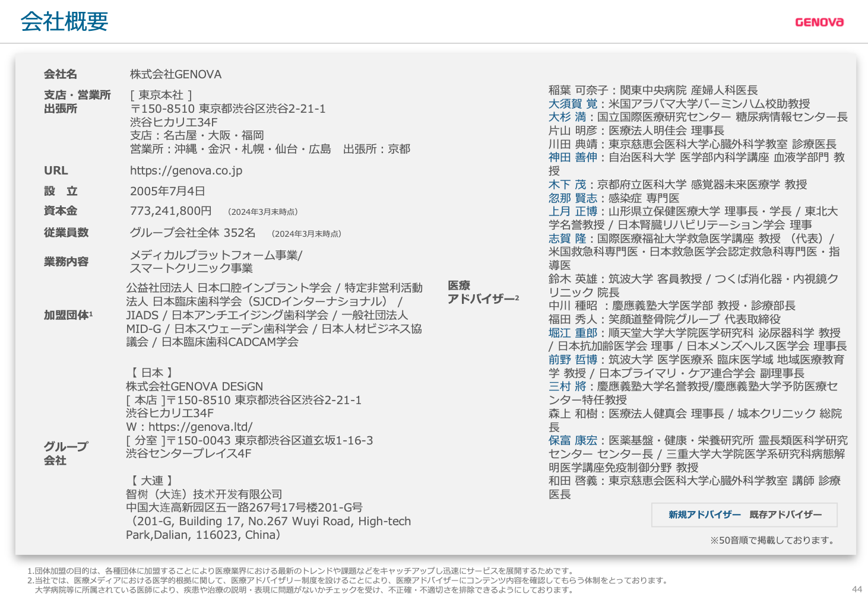This screenshot has width=868, height=600.
Task: Select the 【 日本 】 heading
Action: point(152,373)
